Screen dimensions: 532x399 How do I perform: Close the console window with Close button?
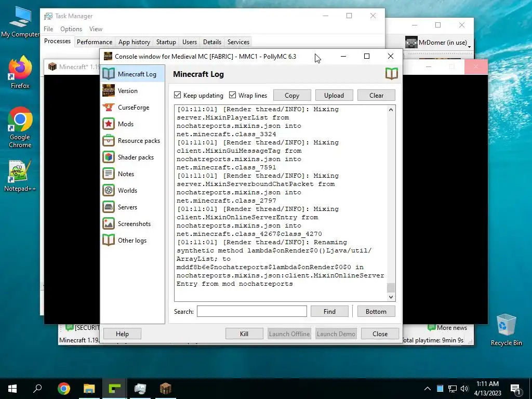point(380,334)
